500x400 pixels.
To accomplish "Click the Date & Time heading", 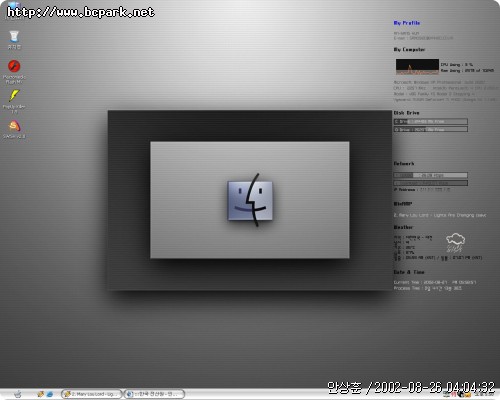I will [409, 272].
